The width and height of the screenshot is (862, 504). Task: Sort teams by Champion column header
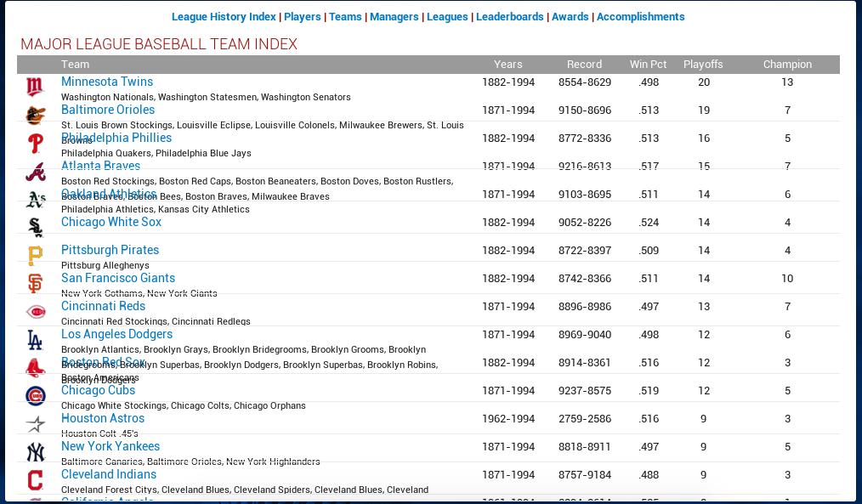(x=787, y=65)
